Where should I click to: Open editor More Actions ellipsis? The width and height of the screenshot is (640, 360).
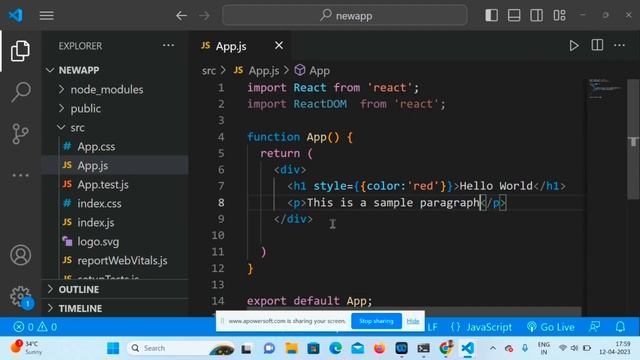click(620, 45)
